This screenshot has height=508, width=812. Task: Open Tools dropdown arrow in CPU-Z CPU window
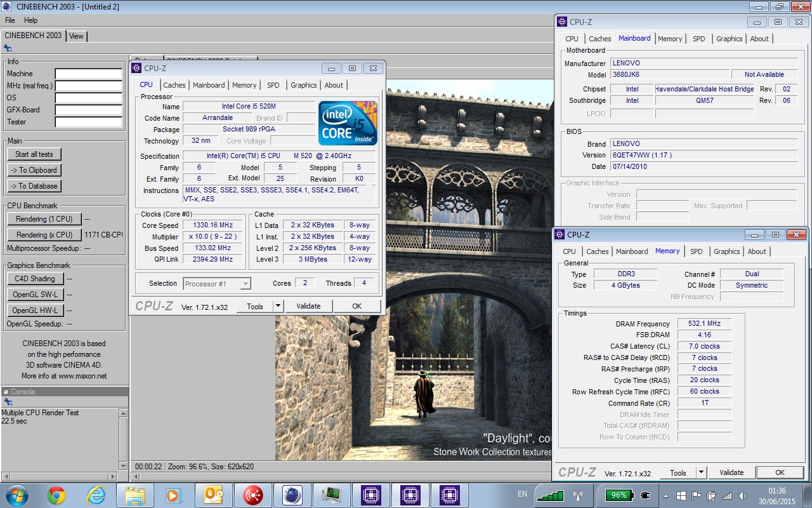277,306
